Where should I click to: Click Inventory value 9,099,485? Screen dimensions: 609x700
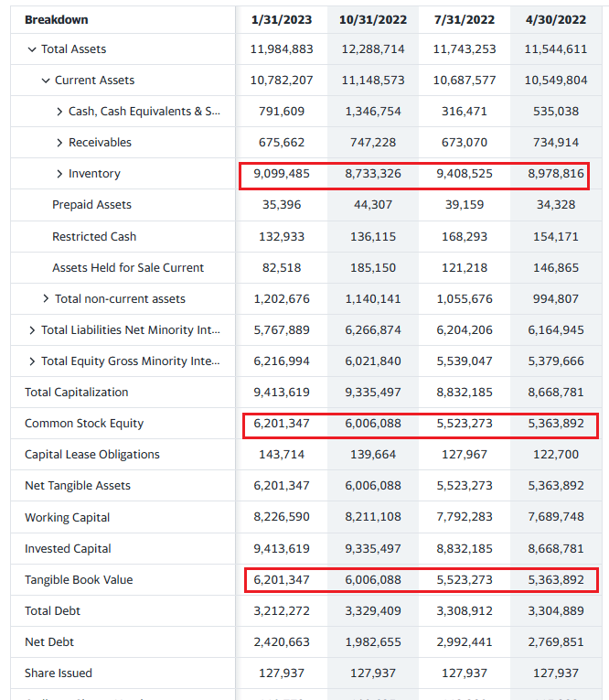tap(281, 174)
